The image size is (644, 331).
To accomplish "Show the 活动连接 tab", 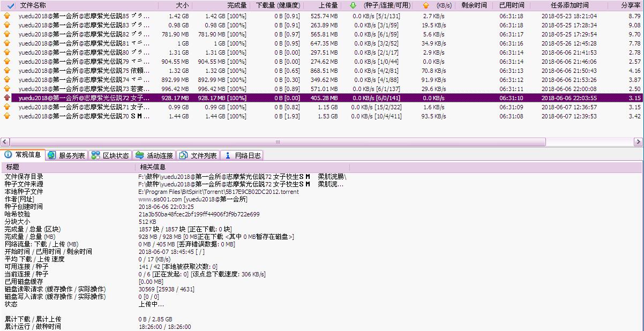I will pyautogui.click(x=154, y=155).
